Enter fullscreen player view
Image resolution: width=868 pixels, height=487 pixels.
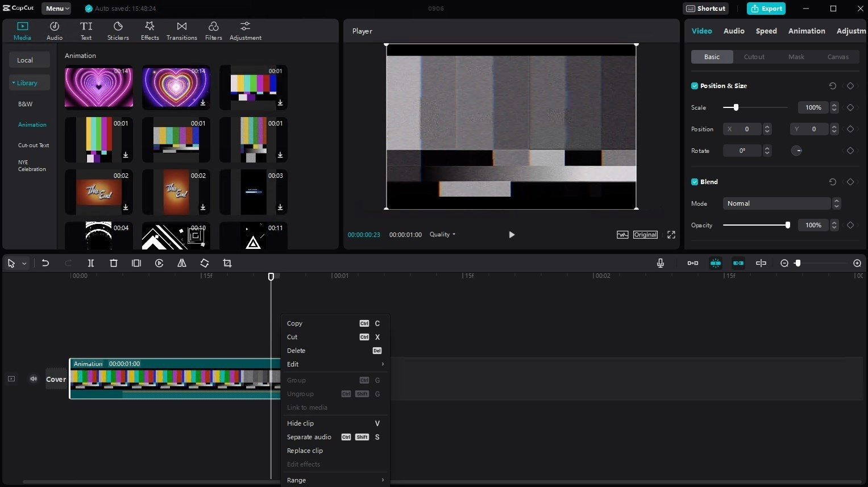(x=671, y=235)
